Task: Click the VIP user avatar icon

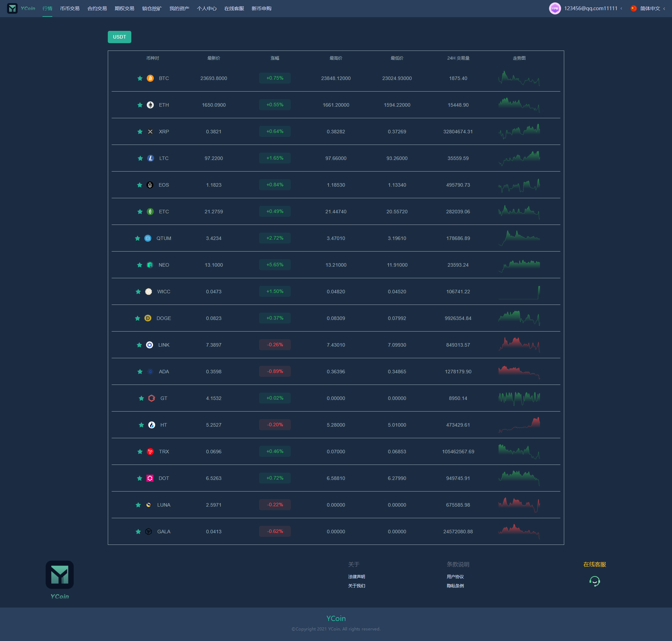Action: 555,8
